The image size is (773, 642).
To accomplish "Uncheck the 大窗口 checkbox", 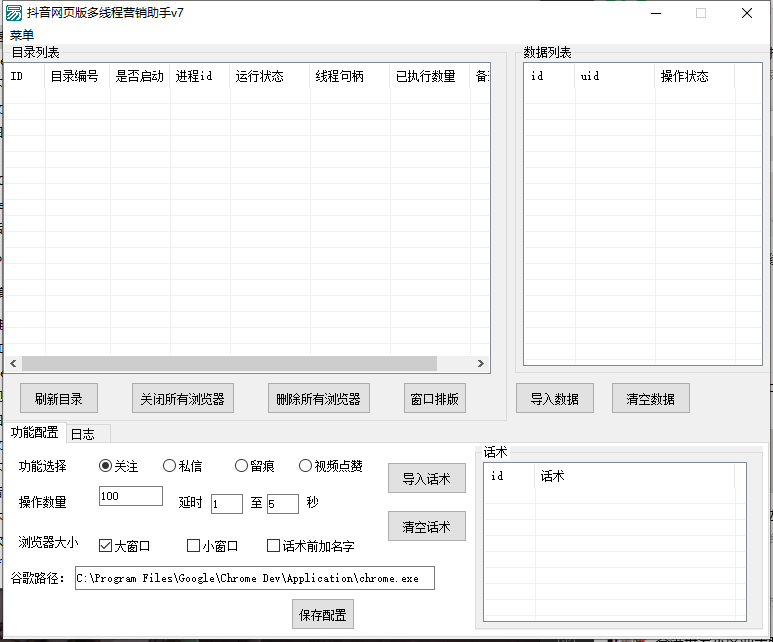I will [105, 546].
